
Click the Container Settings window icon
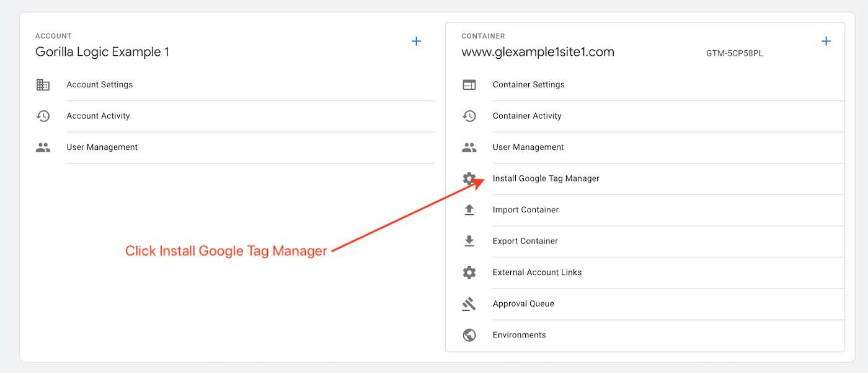(x=469, y=85)
